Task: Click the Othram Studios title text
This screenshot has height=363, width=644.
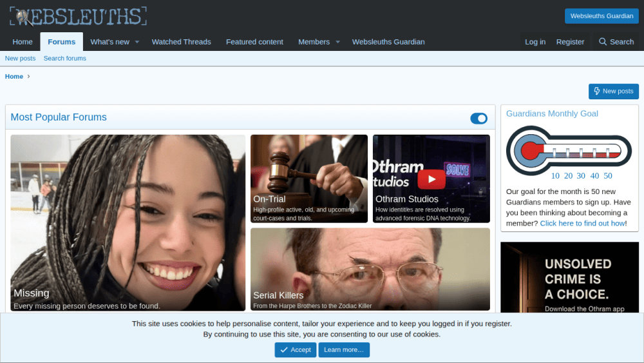Action: click(x=406, y=199)
